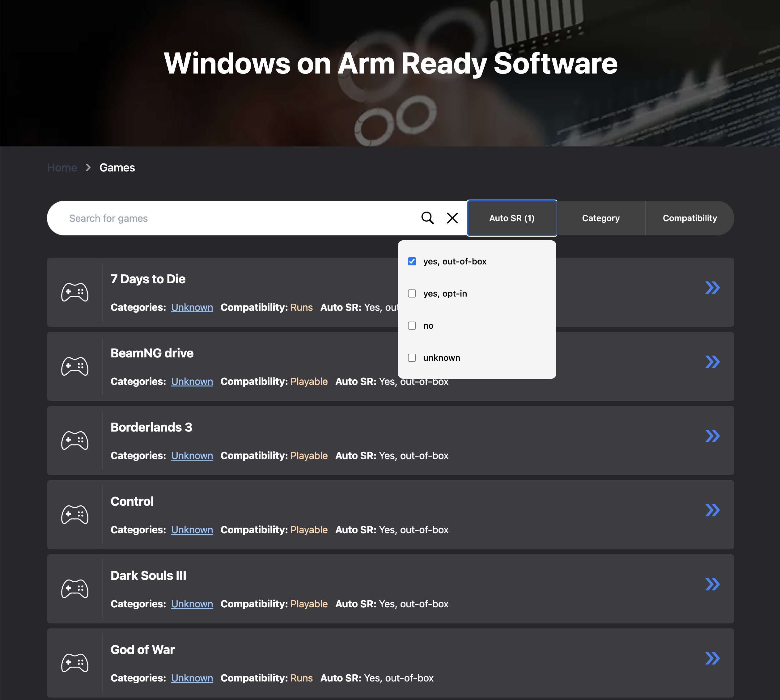Open the Compatibility filter dropdown

point(689,218)
